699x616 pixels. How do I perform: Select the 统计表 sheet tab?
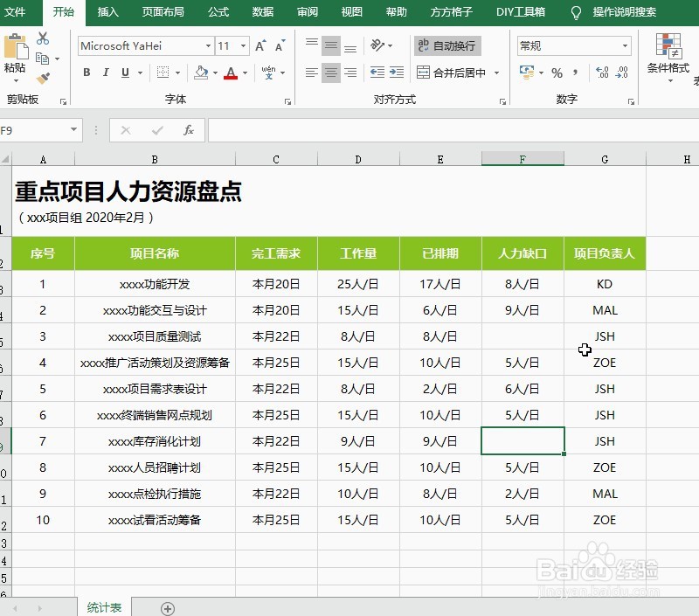103,606
